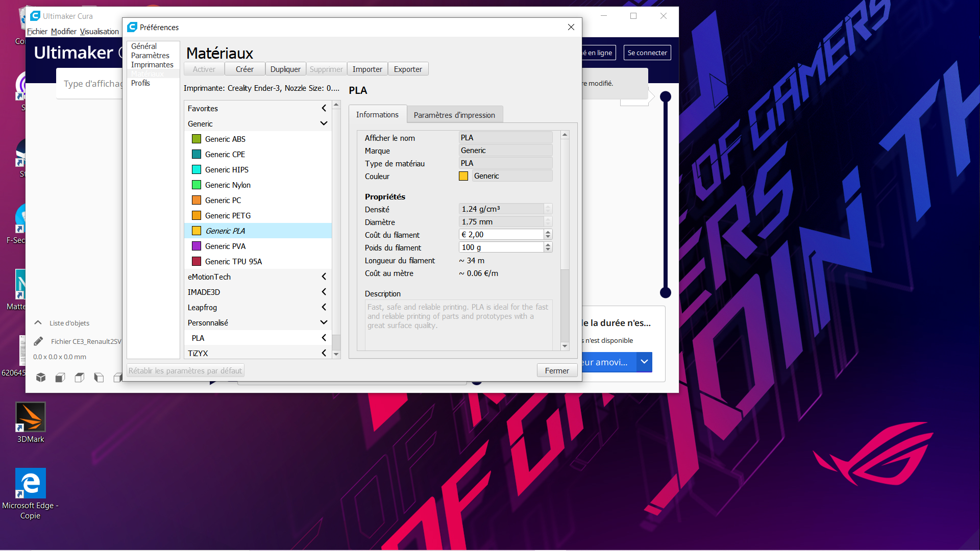
Task: Click the left side view cube icon
Action: coord(99,378)
